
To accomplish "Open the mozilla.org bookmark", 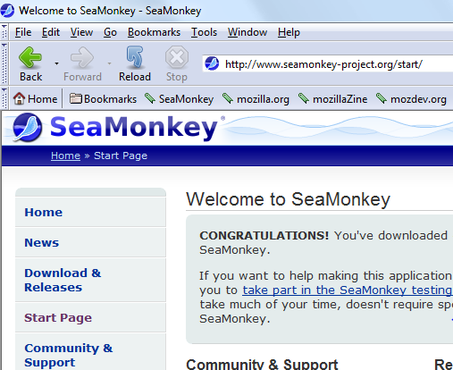I will click(256, 99).
